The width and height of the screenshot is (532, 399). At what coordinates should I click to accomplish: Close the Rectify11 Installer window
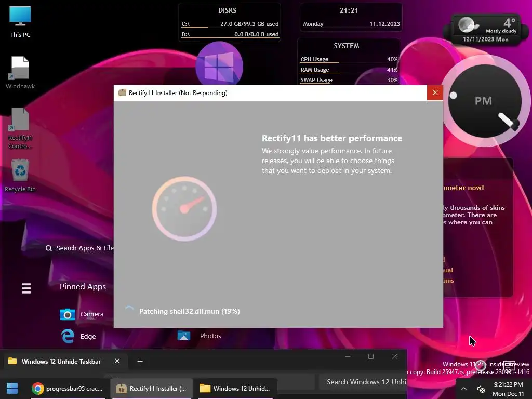pos(435,92)
